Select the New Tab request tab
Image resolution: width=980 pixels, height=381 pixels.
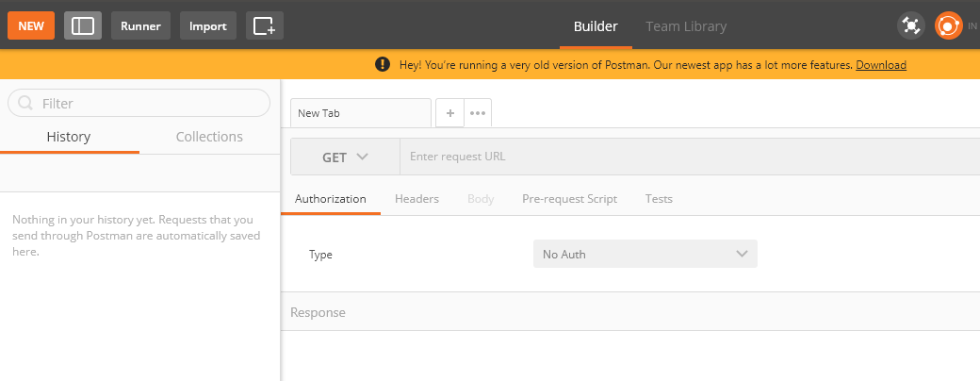coord(361,113)
